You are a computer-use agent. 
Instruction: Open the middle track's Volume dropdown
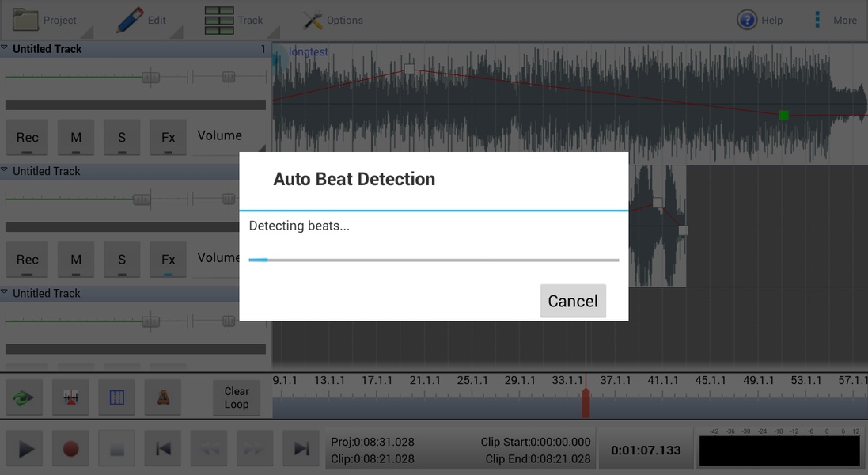pos(217,258)
